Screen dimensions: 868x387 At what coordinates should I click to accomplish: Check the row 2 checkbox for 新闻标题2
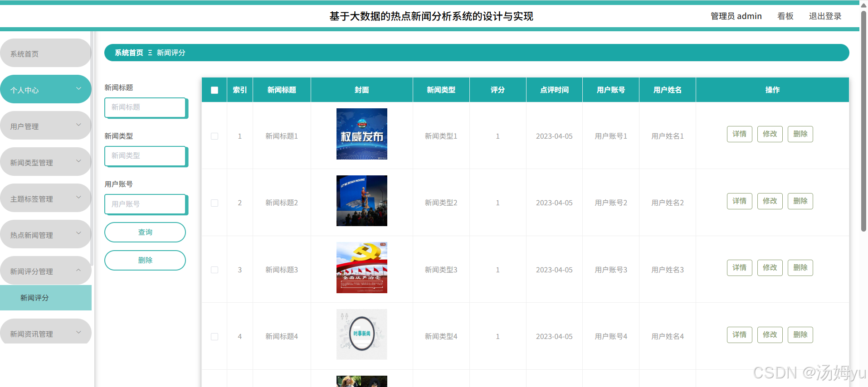pyautogui.click(x=215, y=203)
